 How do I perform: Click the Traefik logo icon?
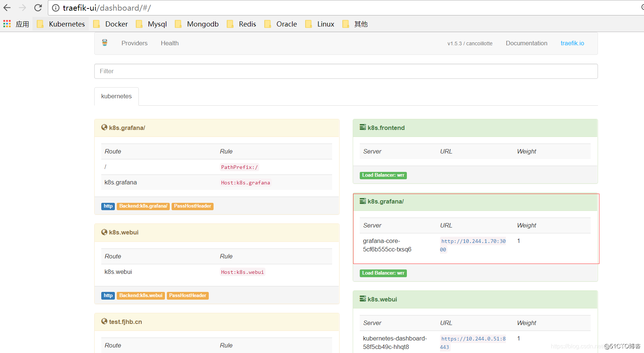click(x=105, y=43)
